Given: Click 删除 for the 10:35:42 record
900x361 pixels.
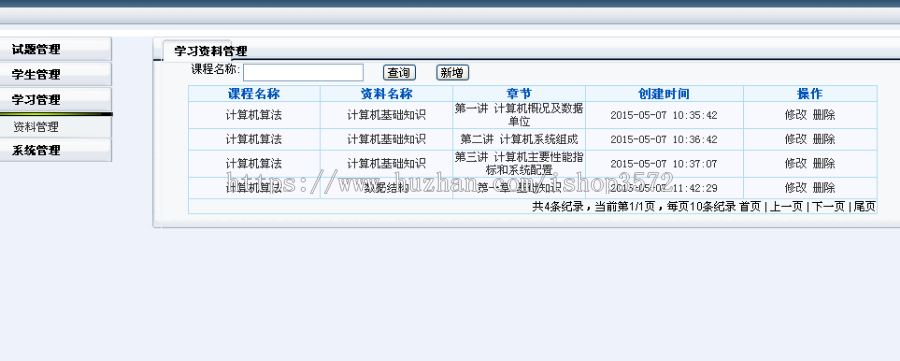Looking at the screenshot, I should pos(824,115).
